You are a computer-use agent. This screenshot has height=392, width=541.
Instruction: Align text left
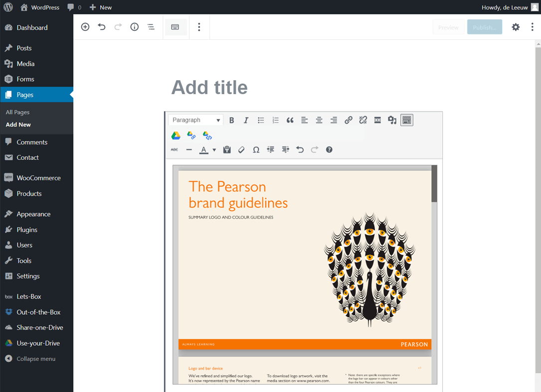pos(304,120)
